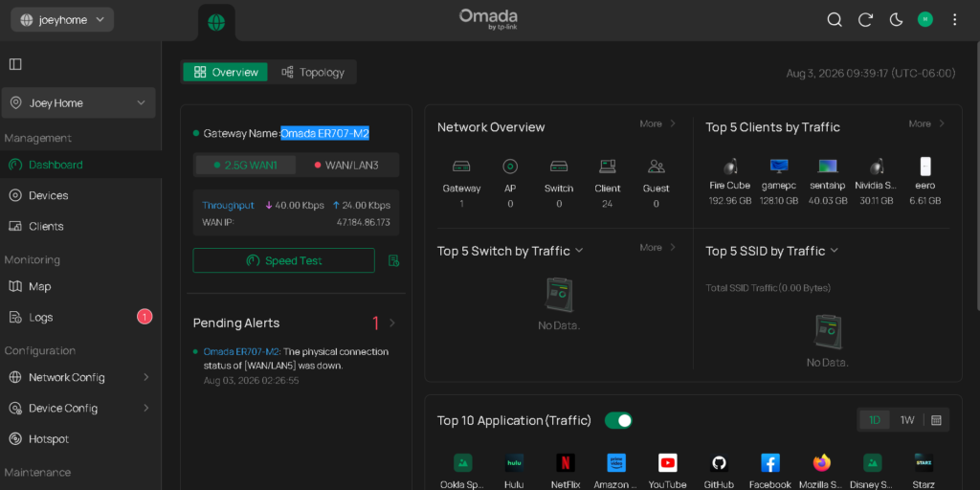This screenshot has width=980, height=490.
Task: Click the Guest icon in Network Overview
Action: click(x=657, y=167)
